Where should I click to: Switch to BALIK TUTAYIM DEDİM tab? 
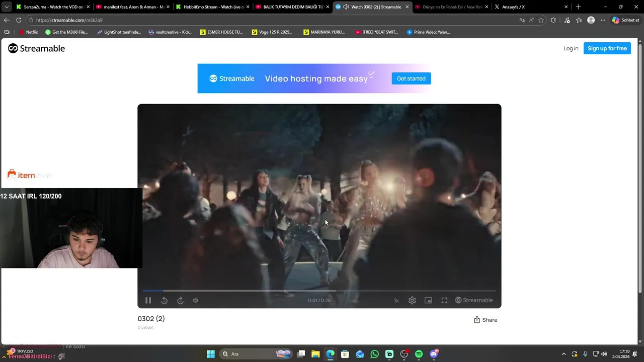click(292, 7)
